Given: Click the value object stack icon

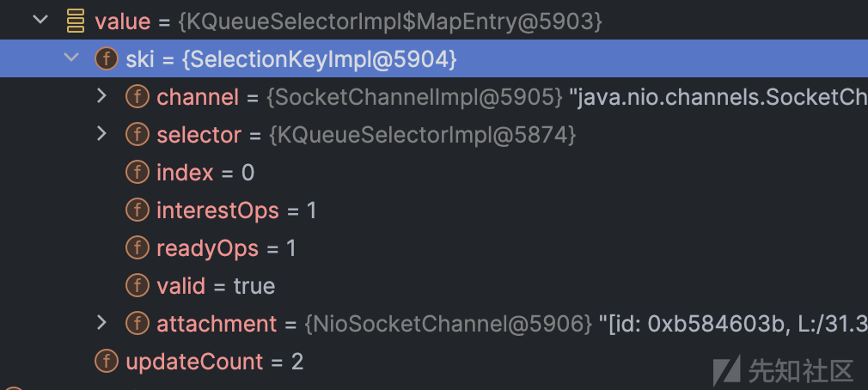Looking at the screenshot, I should (x=76, y=21).
